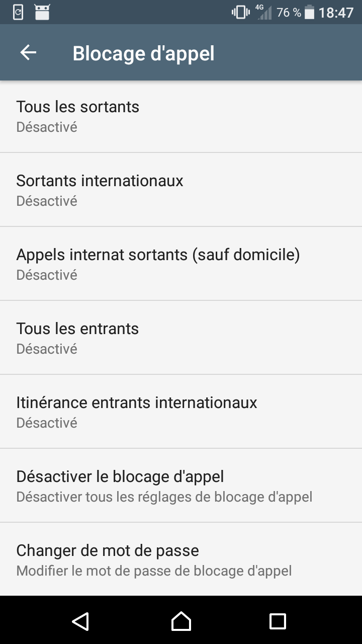Open Appels internat sortants (sauf domicile) setting
This screenshot has width=362, height=644.
[181, 264]
